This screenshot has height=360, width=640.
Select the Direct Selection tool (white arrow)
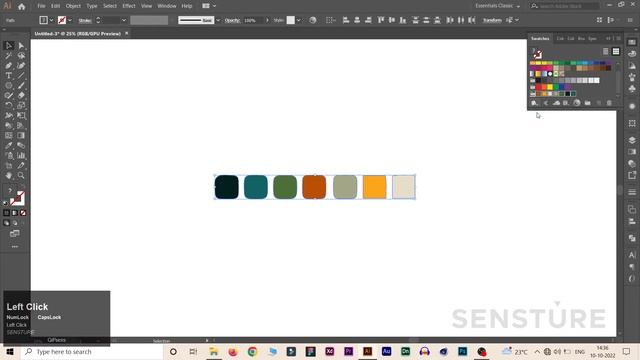21,46
